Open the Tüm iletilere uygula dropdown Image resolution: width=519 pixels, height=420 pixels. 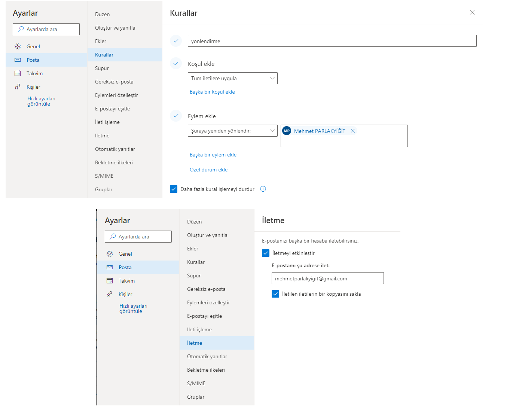coord(233,78)
